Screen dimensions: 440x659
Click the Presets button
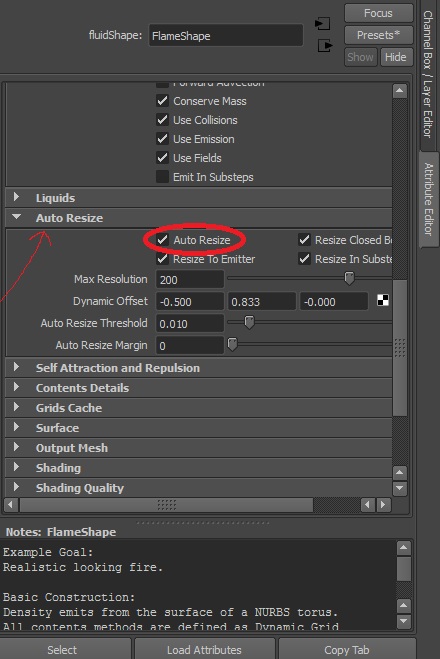click(x=378, y=35)
